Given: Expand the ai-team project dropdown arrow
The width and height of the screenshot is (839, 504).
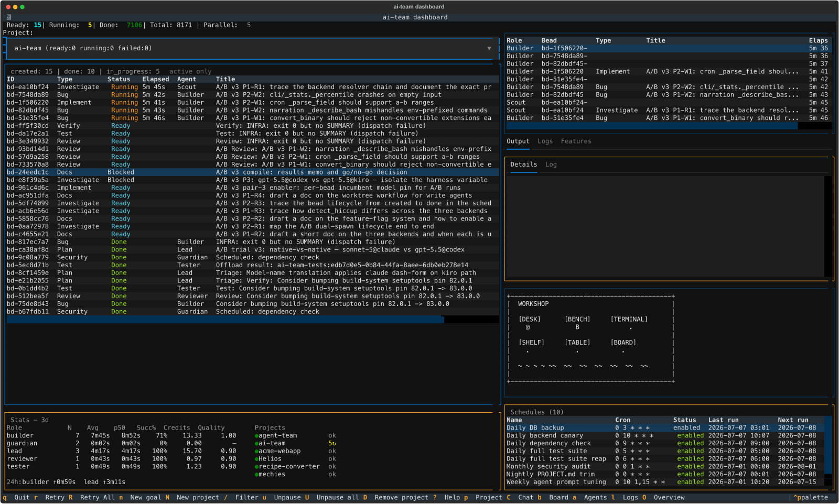Looking at the screenshot, I should pos(489,48).
